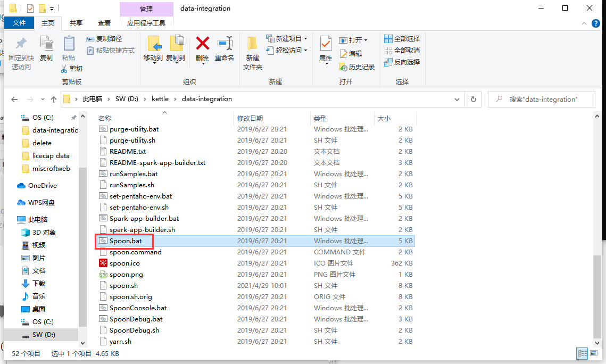Open the Application Tools (应用程序工具) tab
This screenshot has width=606, height=364.
[x=146, y=23]
